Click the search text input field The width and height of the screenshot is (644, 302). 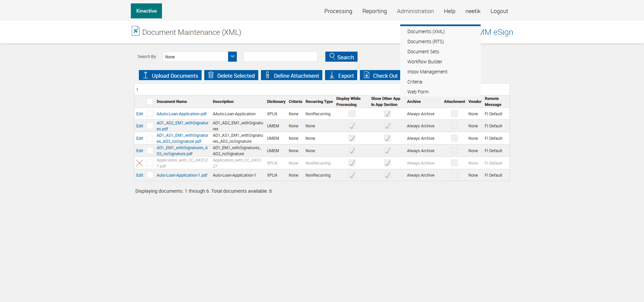[x=280, y=57]
